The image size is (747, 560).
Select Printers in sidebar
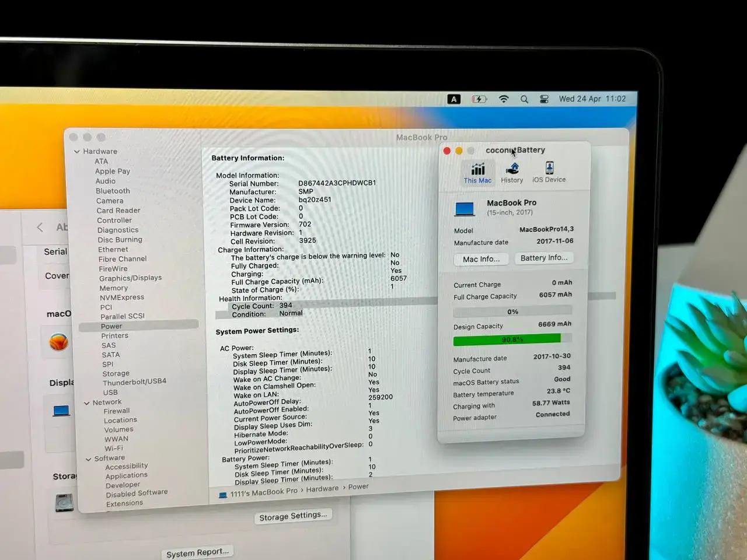click(114, 336)
